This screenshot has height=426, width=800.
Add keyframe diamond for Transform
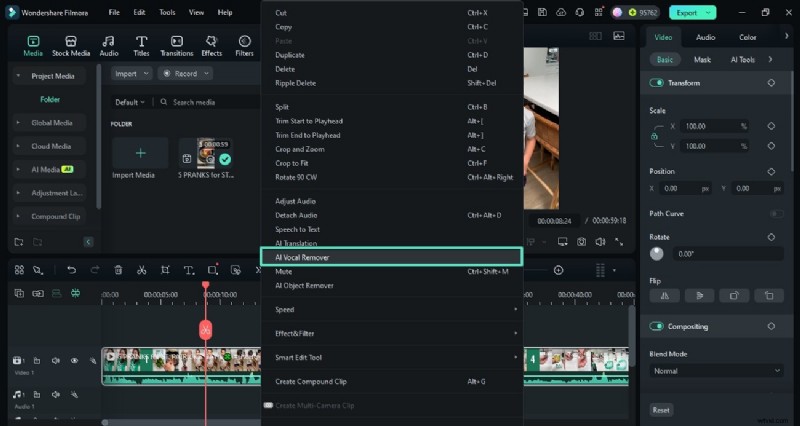pos(771,83)
